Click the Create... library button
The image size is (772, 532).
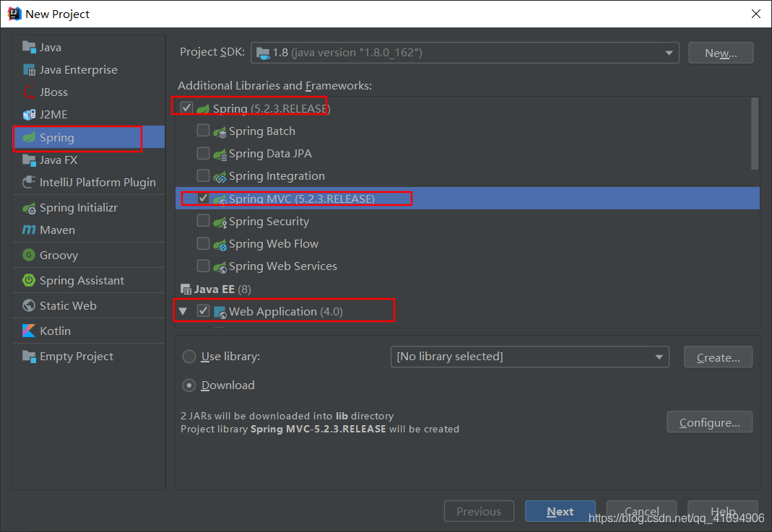point(719,357)
